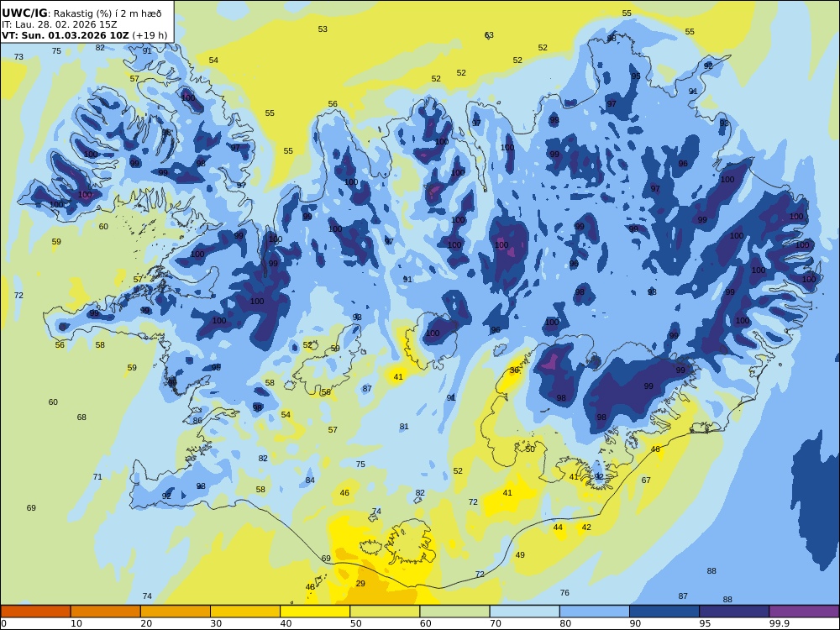The height and width of the screenshot is (630, 840).
Task: Click the "36" humidity value on the map
Action: coord(514,370)
